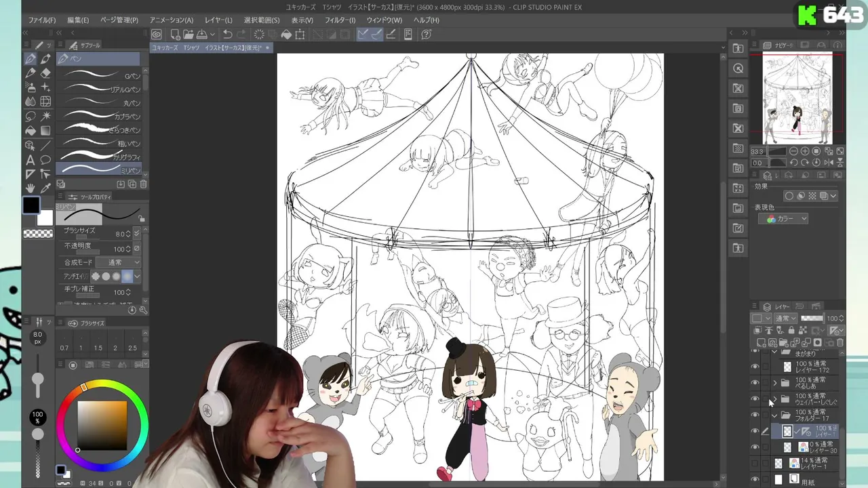Click the Redo arrow in command bar

(x=243, y=34)
